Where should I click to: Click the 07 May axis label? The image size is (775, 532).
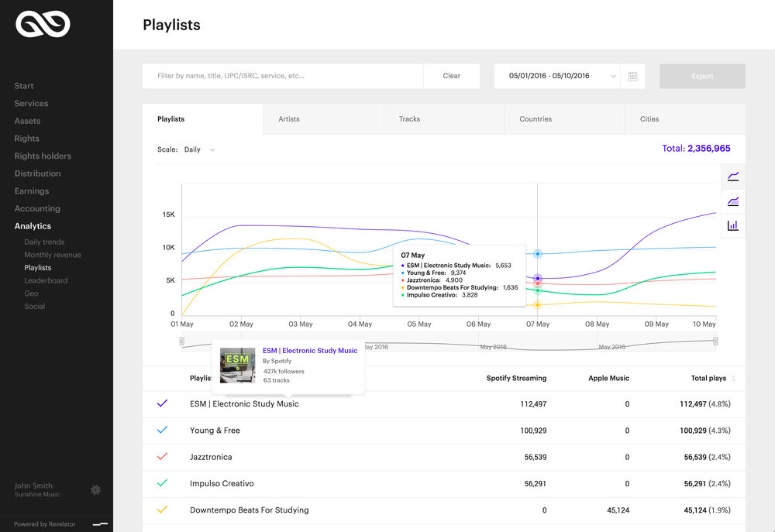[538, 324]
